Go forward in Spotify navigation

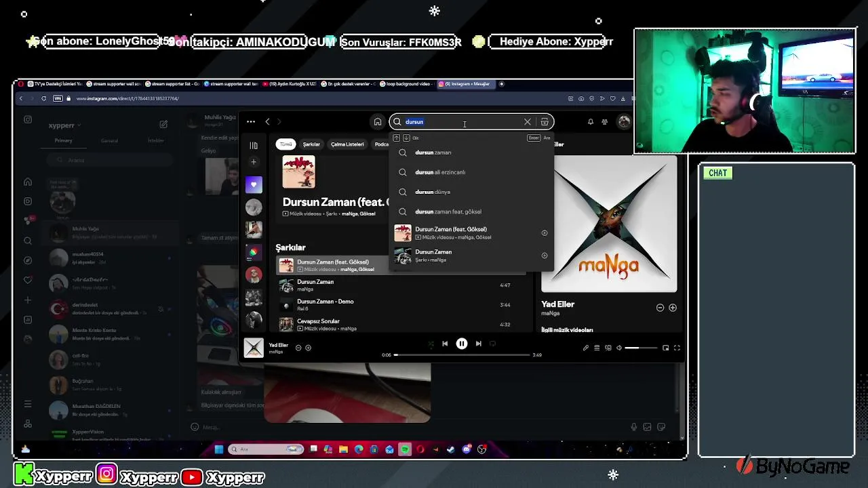[x=279, y=122]
